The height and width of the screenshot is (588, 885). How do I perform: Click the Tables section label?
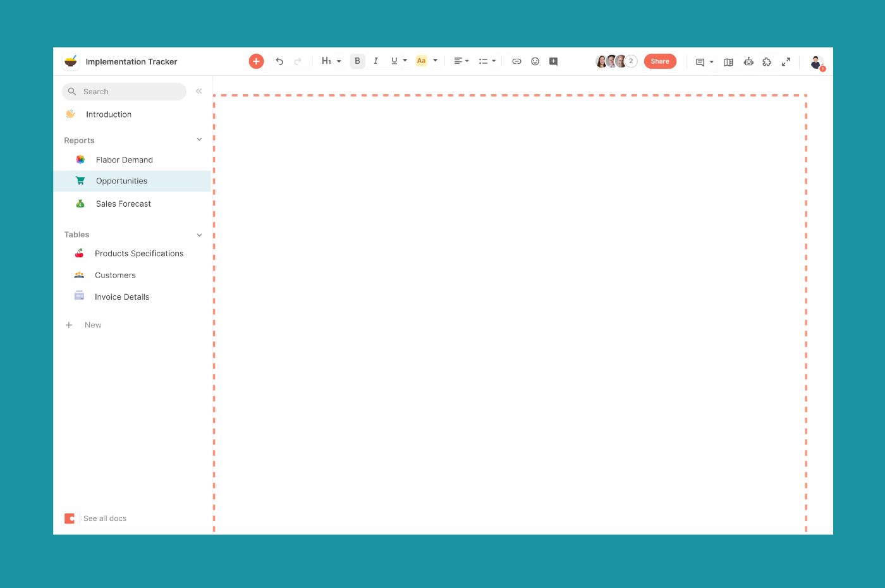(x=76, y=235)
